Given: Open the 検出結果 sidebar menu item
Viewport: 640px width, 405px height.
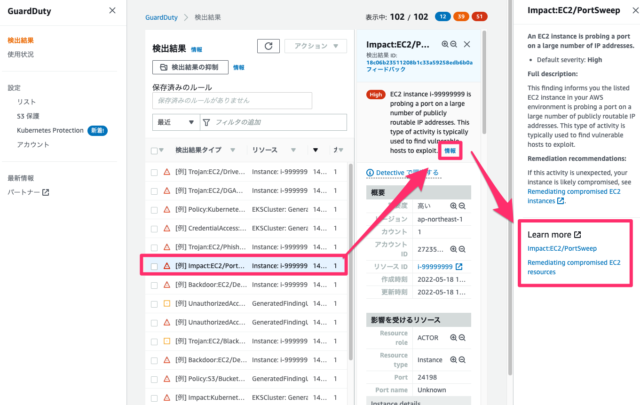Looking at the screenshot, I should click(x=20, y=40).
